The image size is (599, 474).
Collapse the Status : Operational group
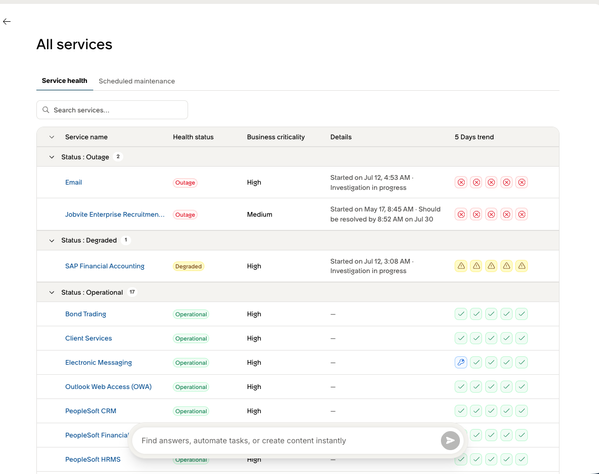point(52,293)
